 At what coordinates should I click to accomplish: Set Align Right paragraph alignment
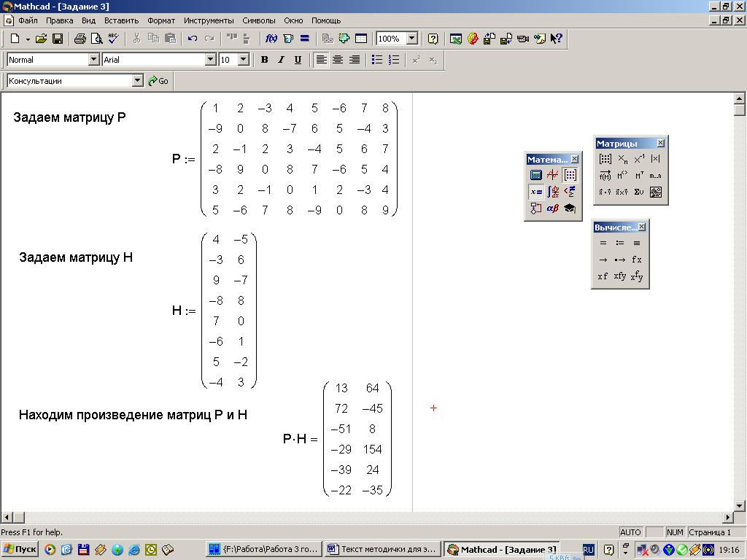355,60
